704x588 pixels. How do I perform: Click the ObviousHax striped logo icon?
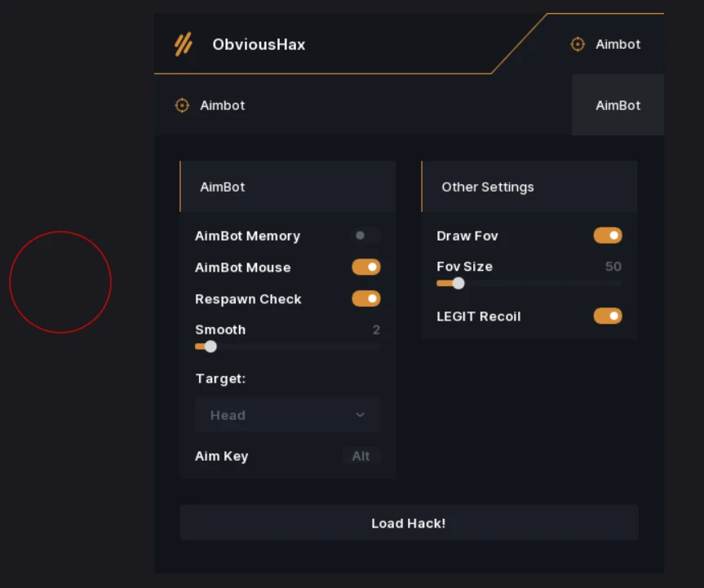tap(184, 44)
